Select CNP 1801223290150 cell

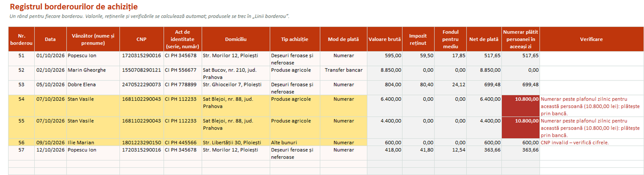[x=141, y=143]
